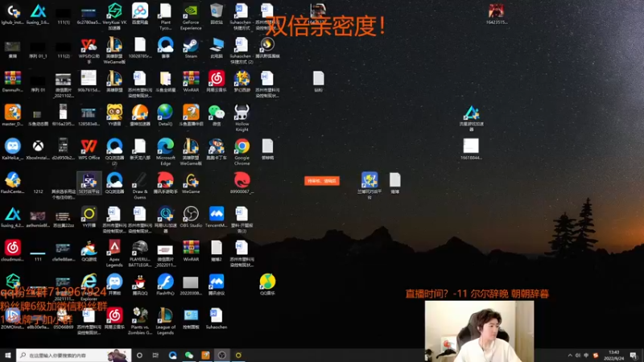
Task: Open the Plants vs. Zombies shortcut
Action: tap(139, 321)
